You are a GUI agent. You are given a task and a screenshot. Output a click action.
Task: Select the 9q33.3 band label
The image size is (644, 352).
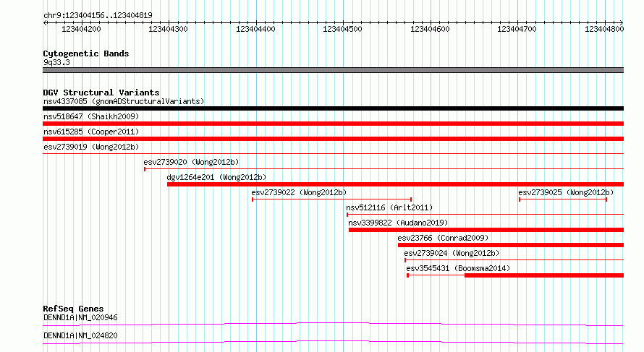coord(56,62)
